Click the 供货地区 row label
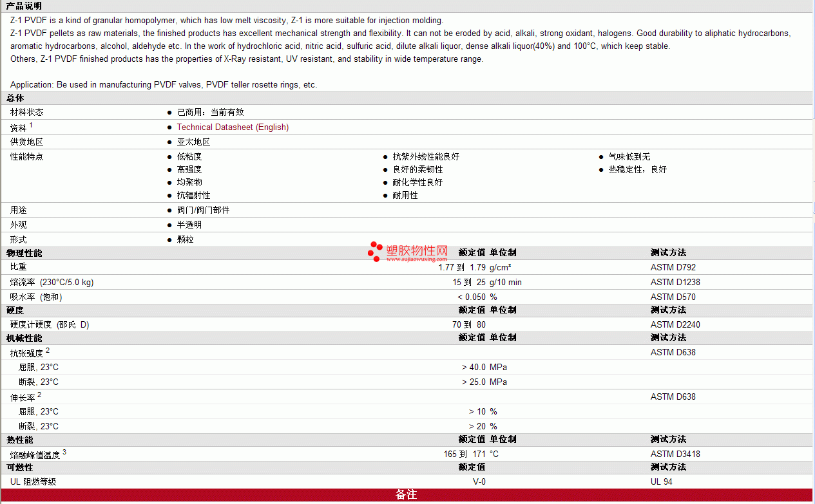The height and width of the screenshot is (504, 815). (x=27, y=142)
